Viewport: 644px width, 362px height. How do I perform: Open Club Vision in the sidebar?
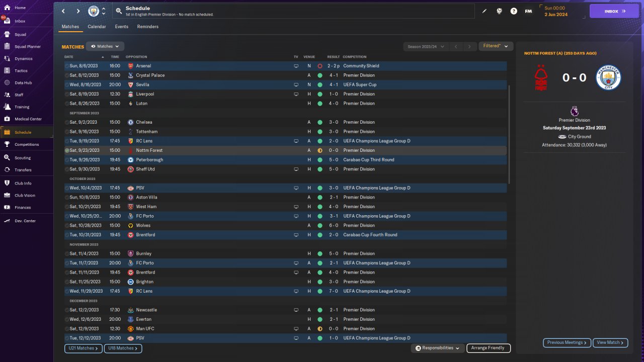25,196
